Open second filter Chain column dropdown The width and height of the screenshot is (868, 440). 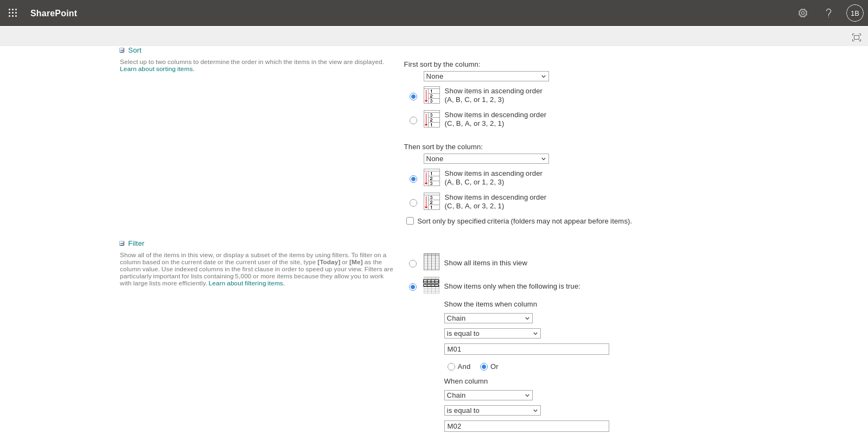pyautogui.click(x=488, y=396)
